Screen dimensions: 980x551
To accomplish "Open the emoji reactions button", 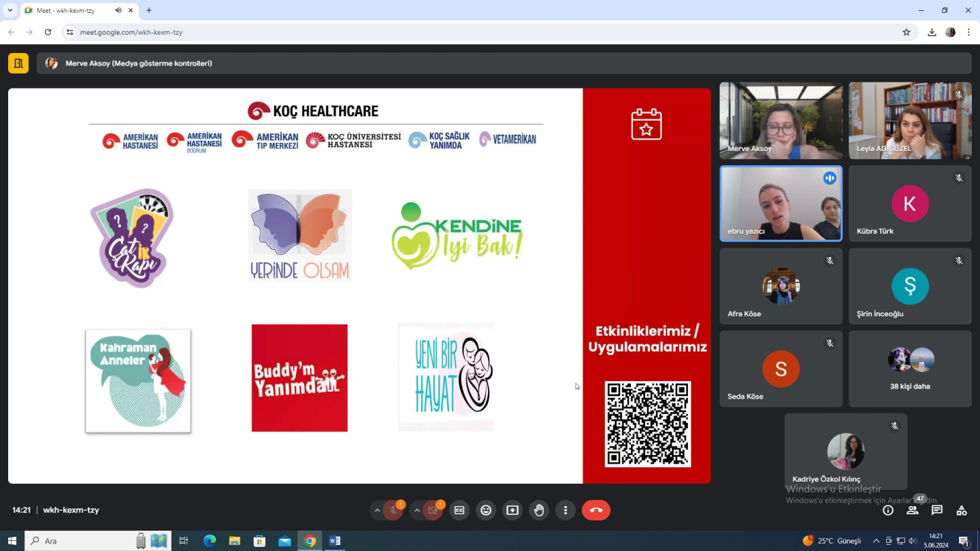I will (486, 510).
